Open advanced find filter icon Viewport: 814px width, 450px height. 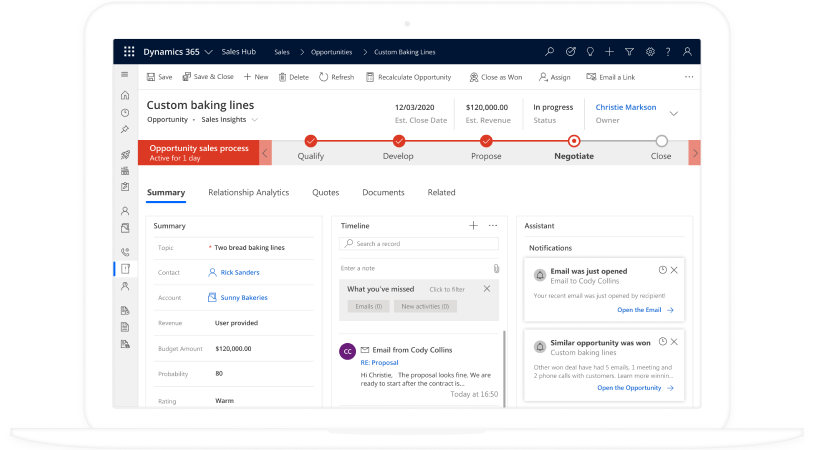[x=629, y=51]
